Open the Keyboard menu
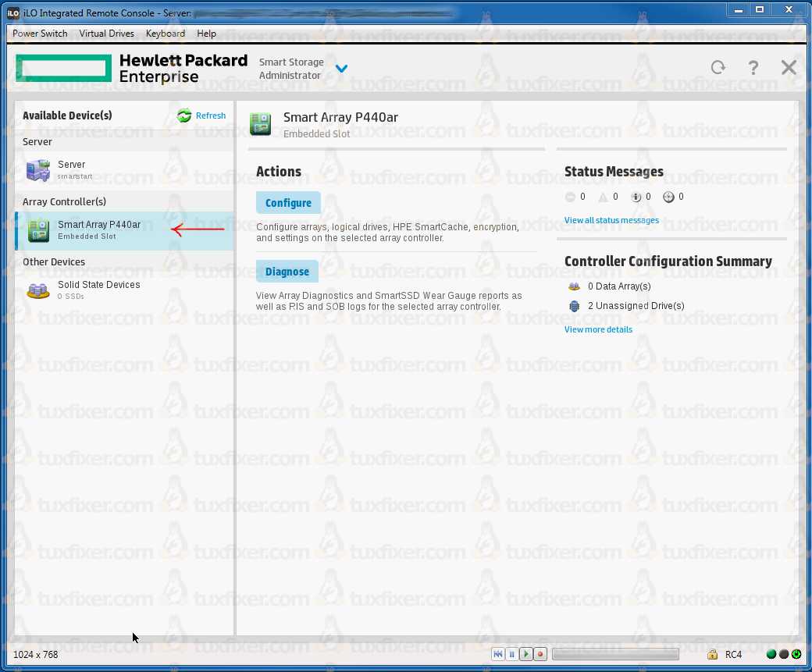812x672 pixels. 166,34
